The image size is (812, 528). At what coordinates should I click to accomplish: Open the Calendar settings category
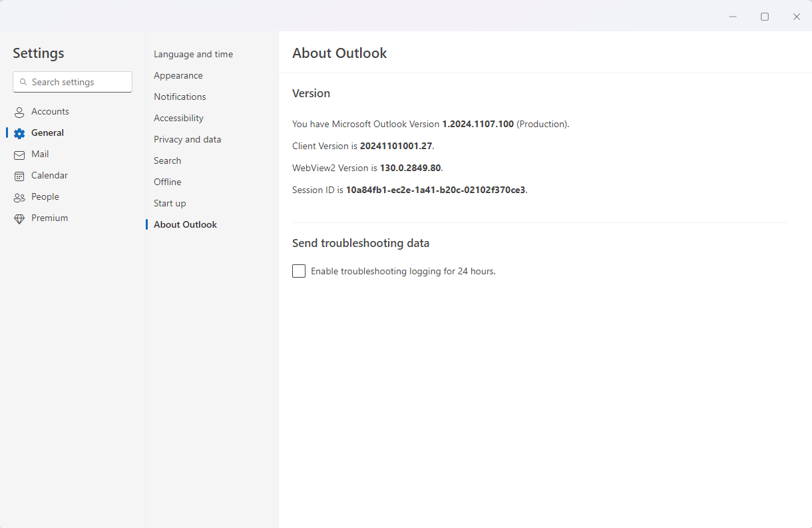point(73,175)
